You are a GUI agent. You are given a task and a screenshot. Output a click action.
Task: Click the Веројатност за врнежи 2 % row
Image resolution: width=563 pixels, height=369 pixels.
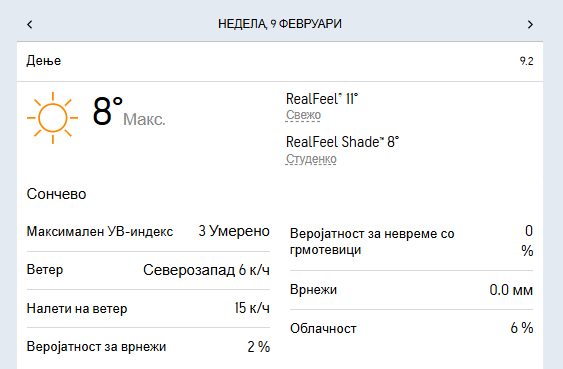[x=148, y=347]
